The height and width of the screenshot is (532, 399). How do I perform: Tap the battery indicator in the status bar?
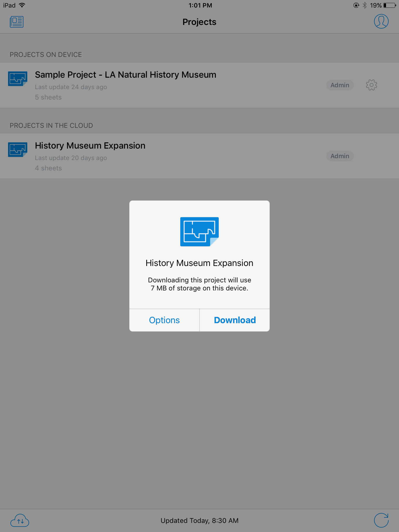(390, 5)
